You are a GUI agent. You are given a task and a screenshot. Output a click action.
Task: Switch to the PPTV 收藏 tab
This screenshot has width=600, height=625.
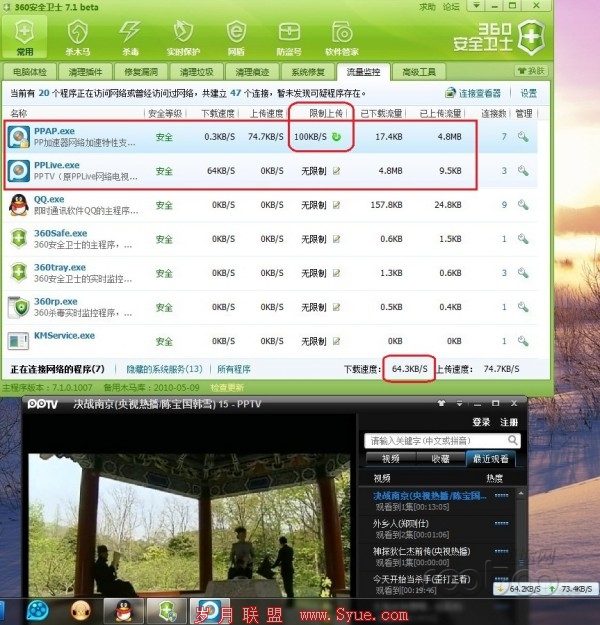point(440,459)
